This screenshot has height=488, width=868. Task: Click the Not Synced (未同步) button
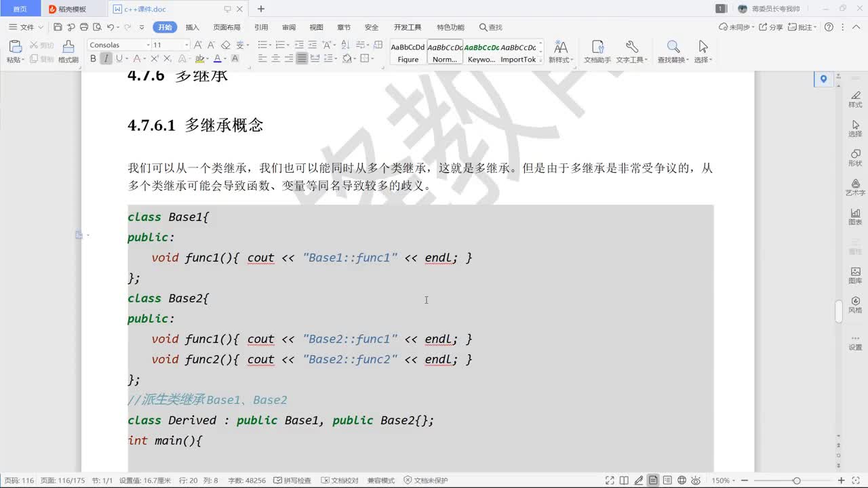tap(736, 27)
